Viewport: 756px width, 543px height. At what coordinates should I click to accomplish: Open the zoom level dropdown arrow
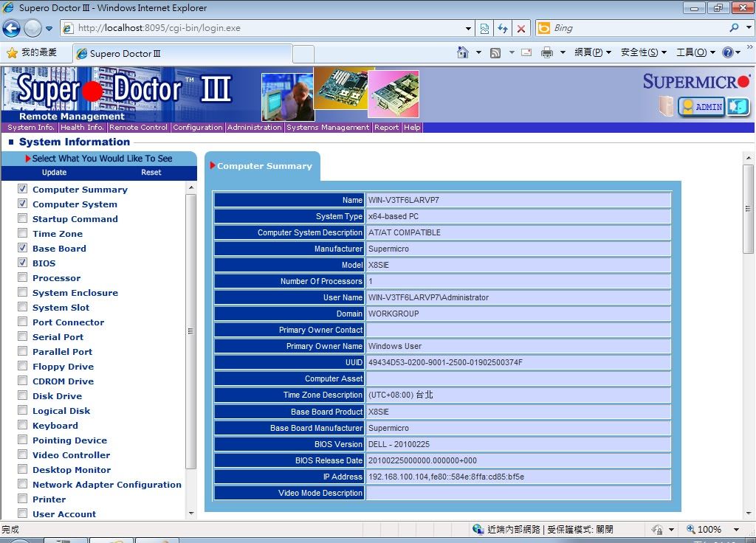coord(737,530)
